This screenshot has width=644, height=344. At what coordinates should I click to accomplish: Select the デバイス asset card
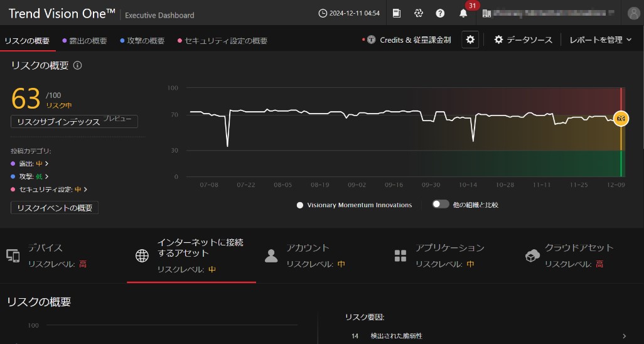[x=63, y=255]
